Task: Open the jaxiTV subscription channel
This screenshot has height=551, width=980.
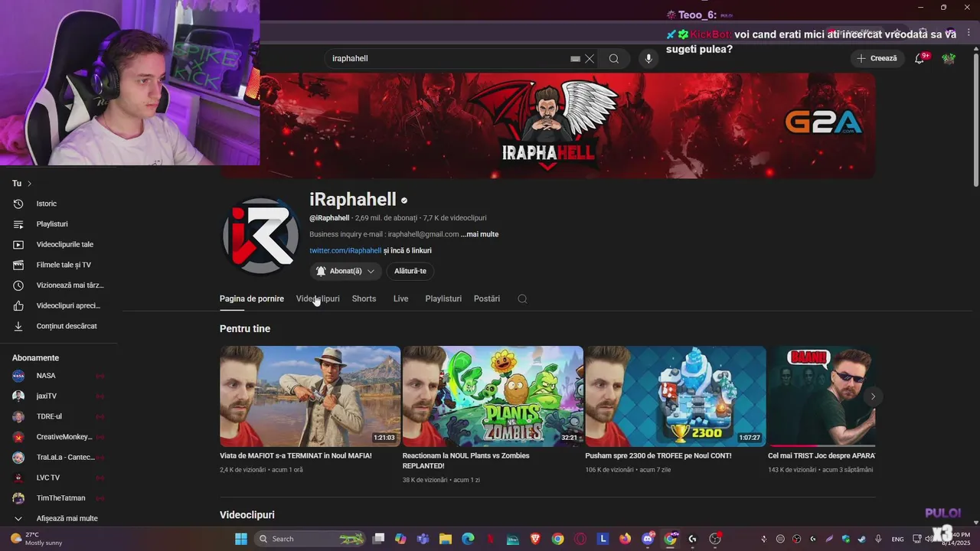Action: point(58,396)
